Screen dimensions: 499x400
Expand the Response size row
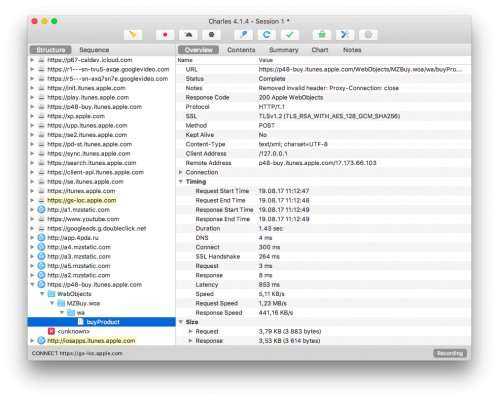point(190,341)
